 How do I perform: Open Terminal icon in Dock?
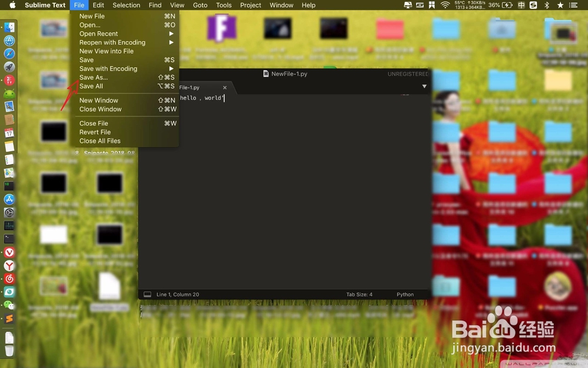9,239
